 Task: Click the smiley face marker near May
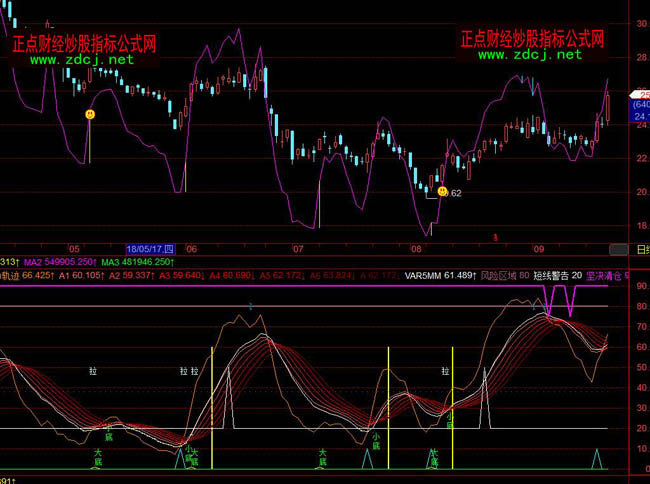90,116
